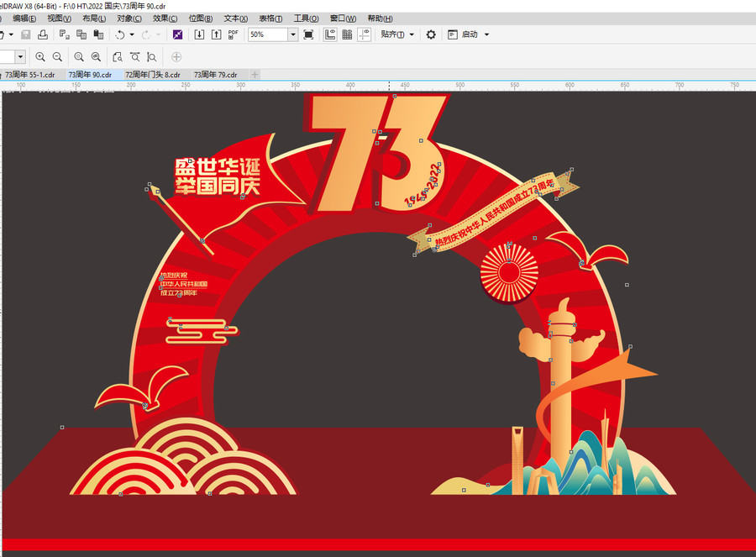This screenshot has height=557, width=756.
Task: Click the Import icon
Action: click(x=199, y=34)
